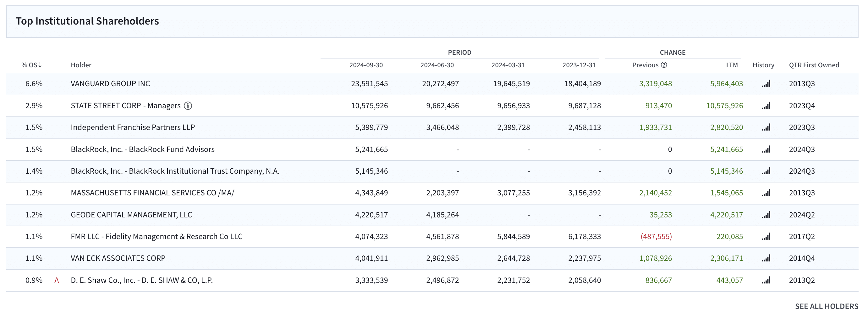Click Van Eck's 1,078,926 change value

pos(655,258)
